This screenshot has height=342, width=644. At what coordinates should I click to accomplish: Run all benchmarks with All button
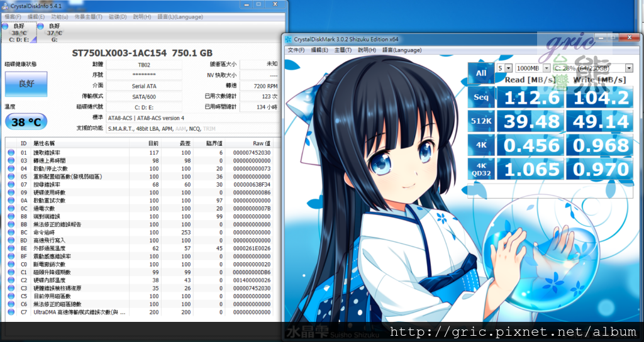[481, 73]
